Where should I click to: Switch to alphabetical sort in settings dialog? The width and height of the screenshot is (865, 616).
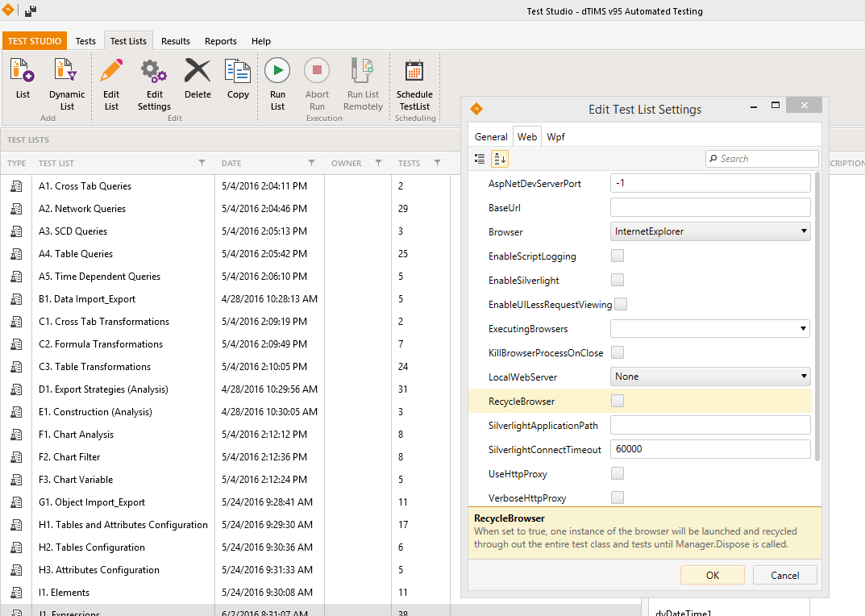(500, 159)
